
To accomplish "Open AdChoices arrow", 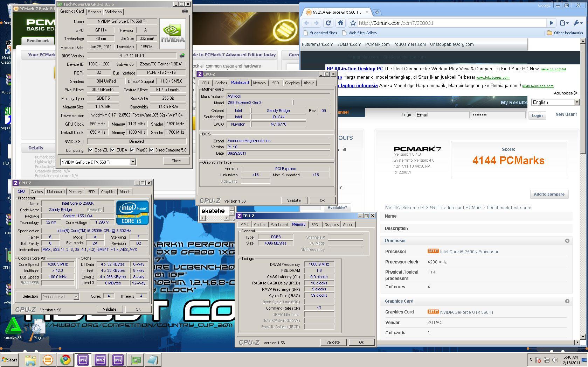I will point(575,93).
